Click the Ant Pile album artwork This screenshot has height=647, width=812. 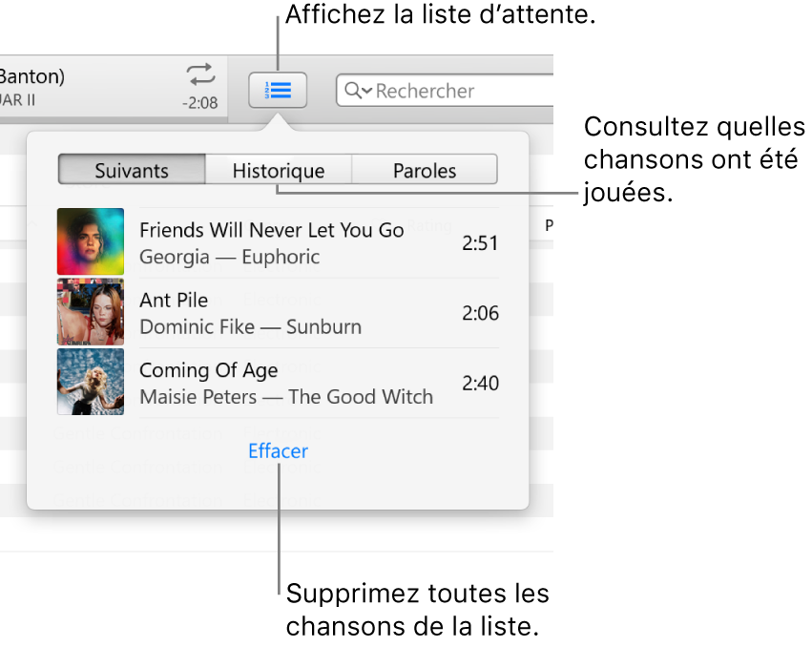(x=91, y=312)
